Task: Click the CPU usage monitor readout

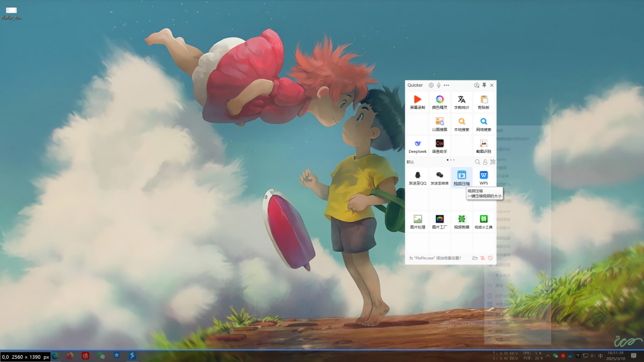Action: pos(532,353)
